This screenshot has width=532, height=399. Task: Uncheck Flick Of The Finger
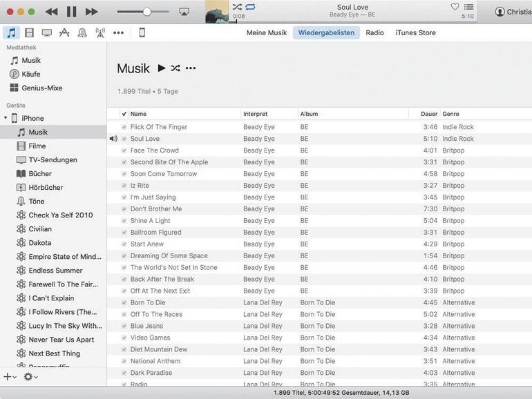pos(124,127)
